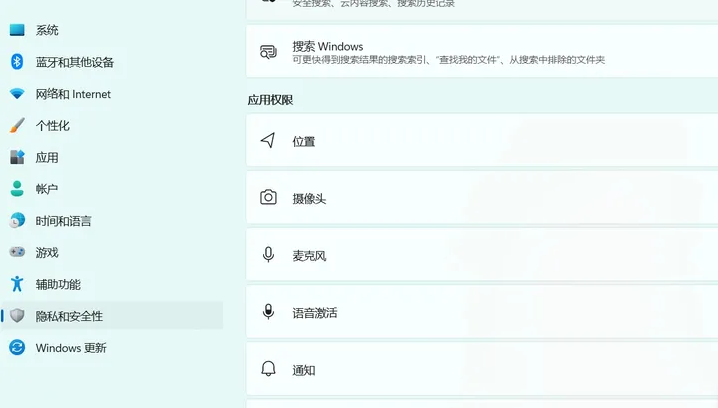718x408 pixels.
Task: Open 摄像头 permission settings
Action: [x=482, y=198]
